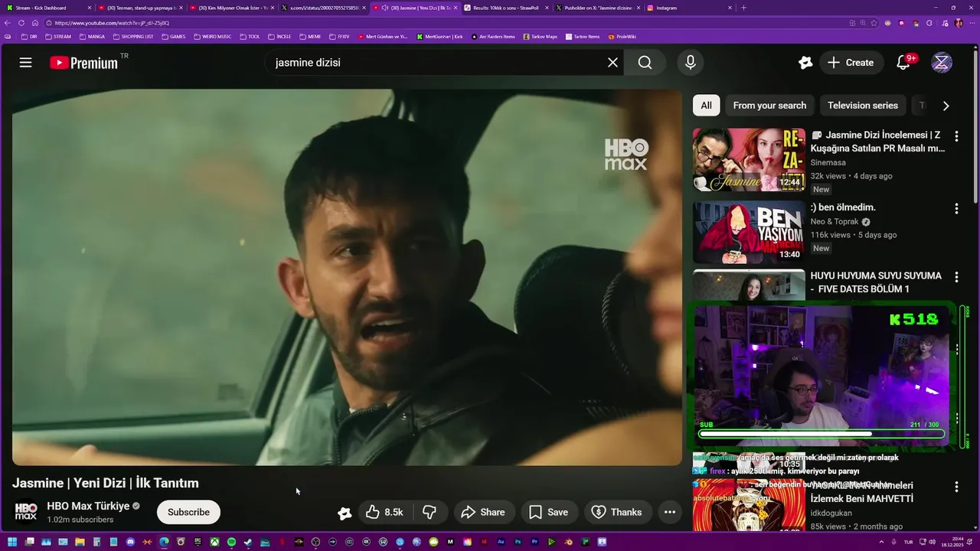Select the All filter chip
The width and height of the screenshot is (980, 551).
[706, 106]
